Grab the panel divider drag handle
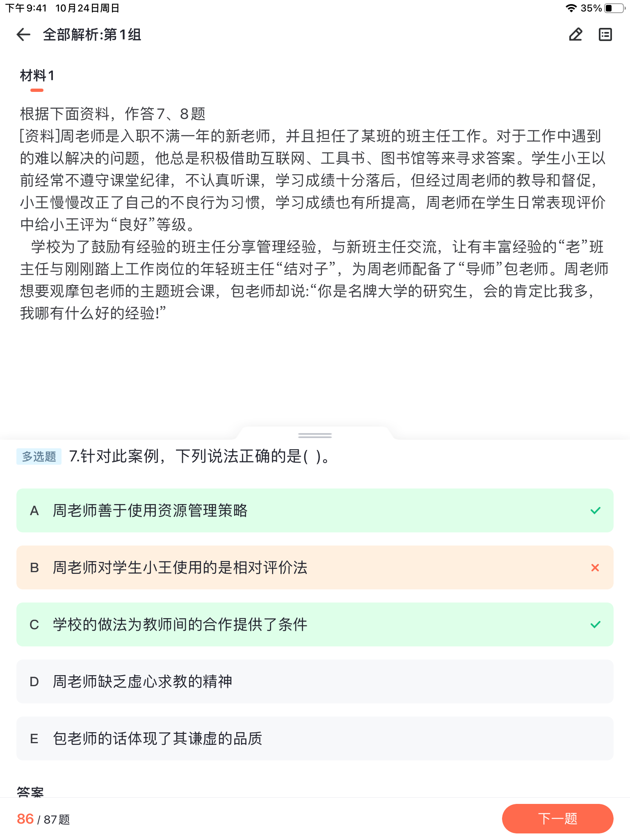The height and width of the screenshot is (840, 630). (315, 435)
